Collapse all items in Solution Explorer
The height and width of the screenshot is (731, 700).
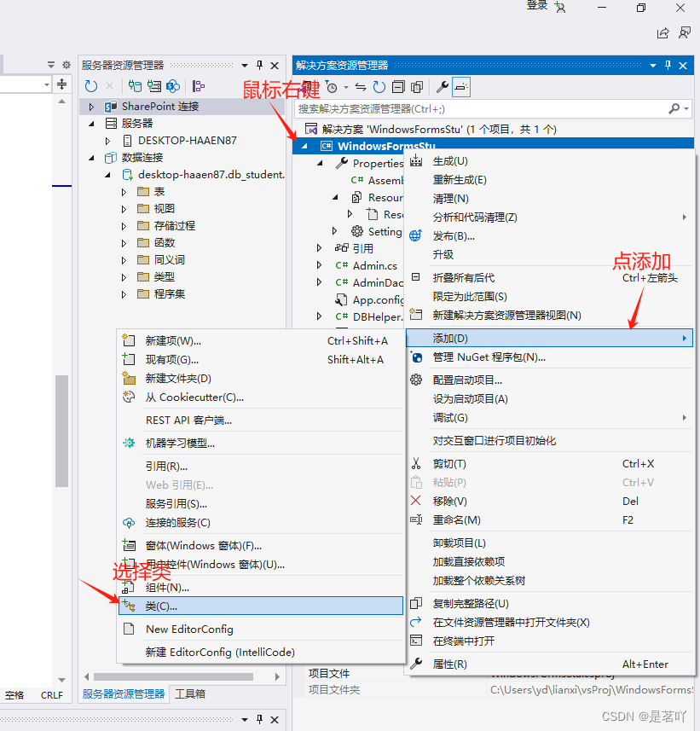click(x=397, y=86)
